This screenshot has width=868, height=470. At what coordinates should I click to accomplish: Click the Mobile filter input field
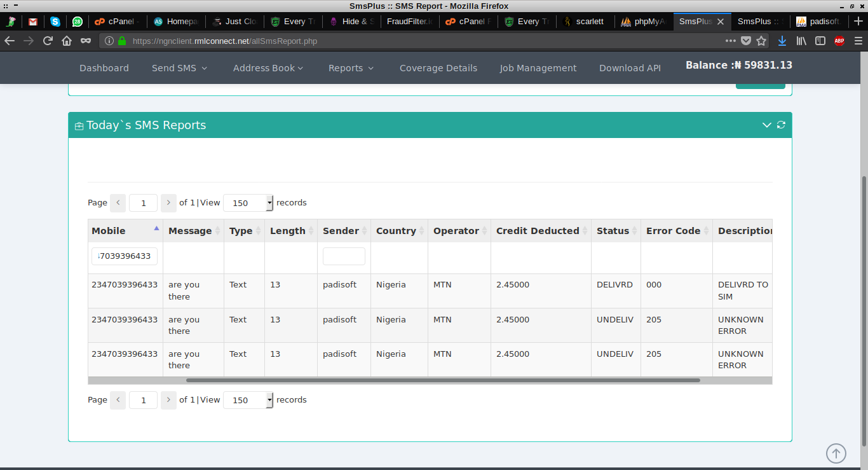point(125,256)
